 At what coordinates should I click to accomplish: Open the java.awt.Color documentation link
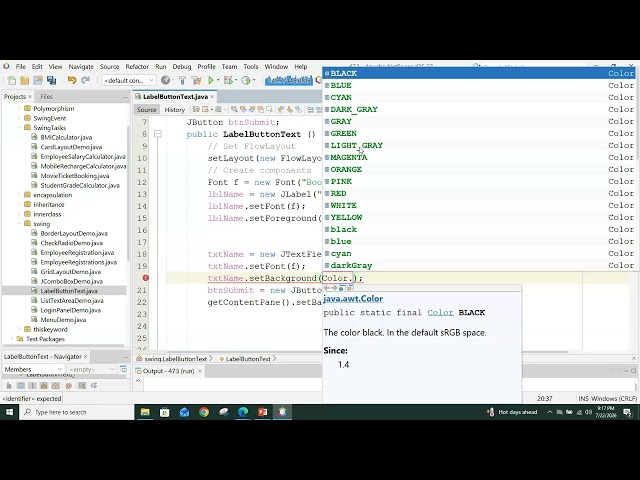[x=353, y=298]
